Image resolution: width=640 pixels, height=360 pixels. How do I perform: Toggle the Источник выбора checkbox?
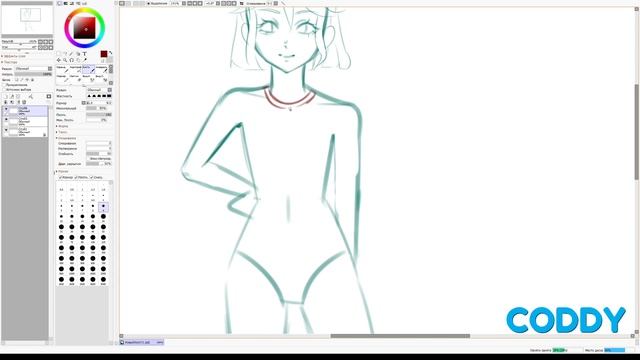coord(4,89)
